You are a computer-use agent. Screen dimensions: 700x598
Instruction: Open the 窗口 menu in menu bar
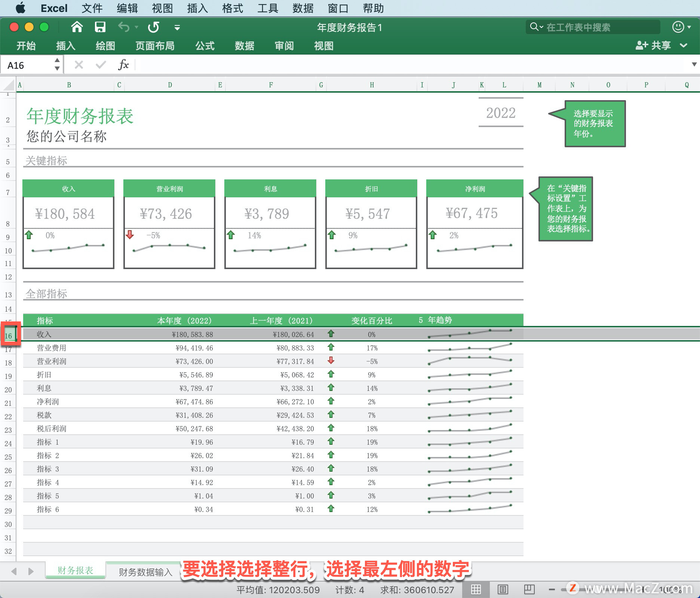click(x=338, y=8)
